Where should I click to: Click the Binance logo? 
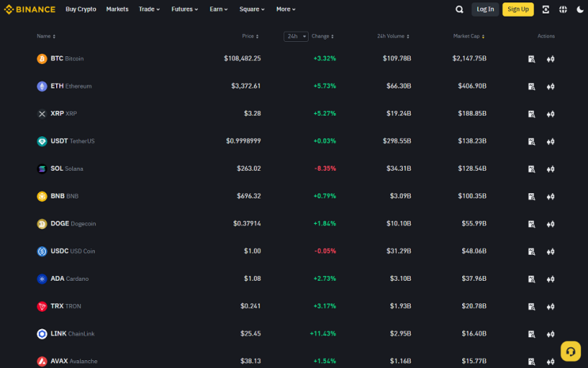(x=29, y=9)
